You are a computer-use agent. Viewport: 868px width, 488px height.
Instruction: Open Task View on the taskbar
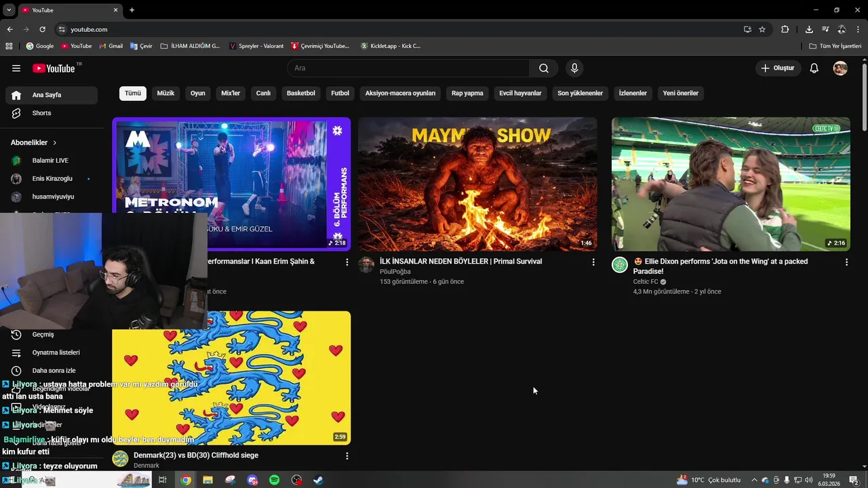coord(163,480)
